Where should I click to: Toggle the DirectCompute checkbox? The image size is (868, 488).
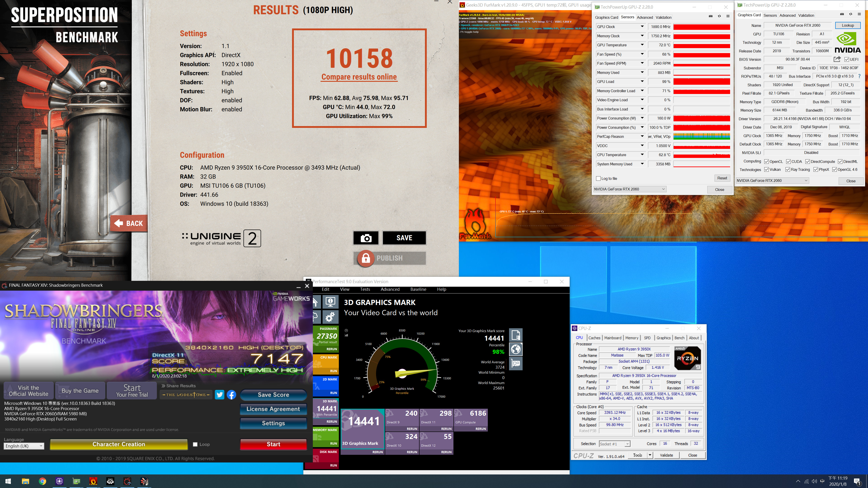point(808,162)
